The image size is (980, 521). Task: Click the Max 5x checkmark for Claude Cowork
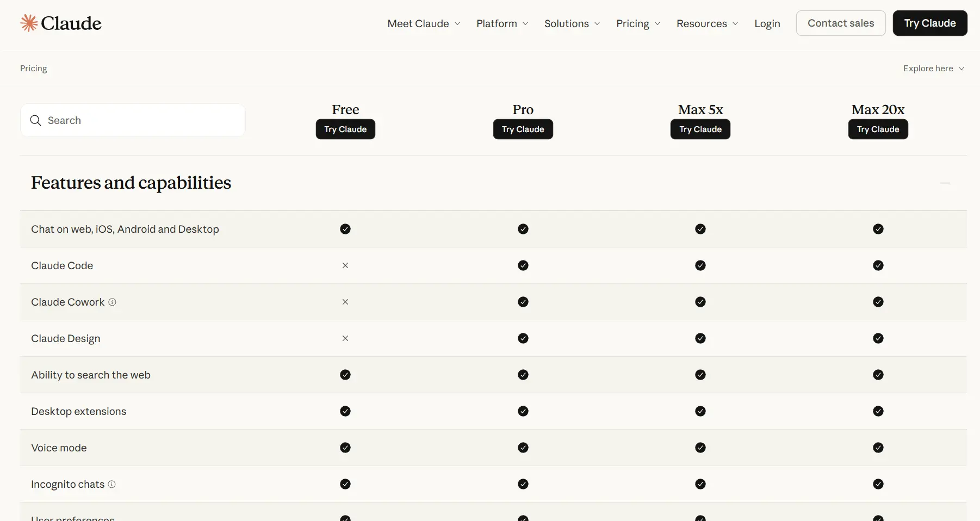click(700, 302)
